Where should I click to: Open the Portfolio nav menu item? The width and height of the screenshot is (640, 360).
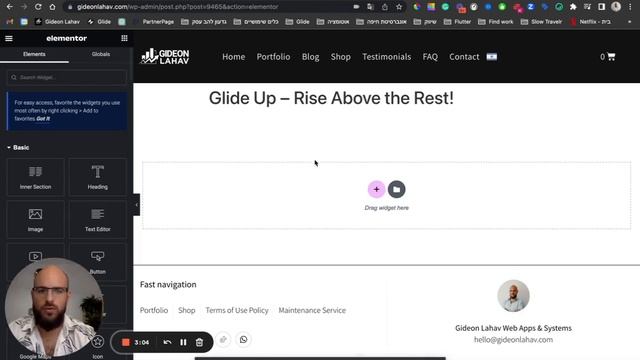[x=273, y=57]
